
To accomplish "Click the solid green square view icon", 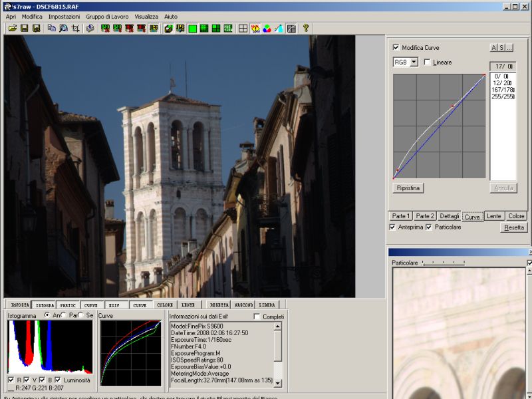I will [192, 29].
